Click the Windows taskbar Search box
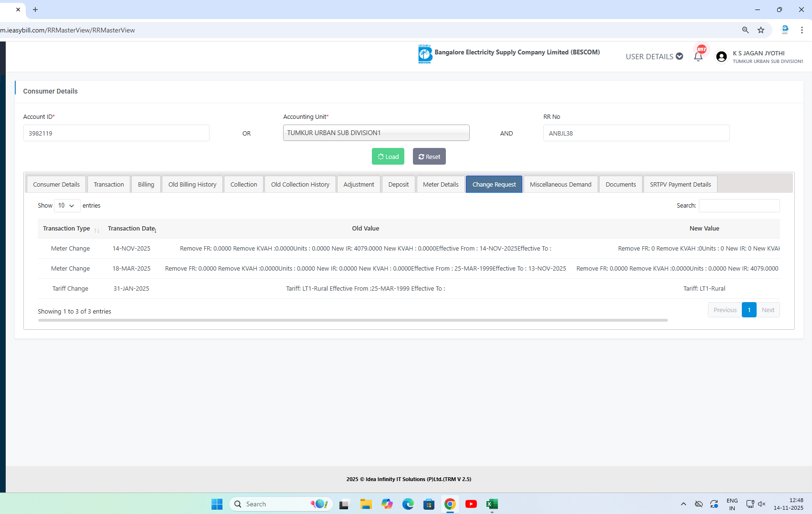The image size is (812, 514). [281, 504]
